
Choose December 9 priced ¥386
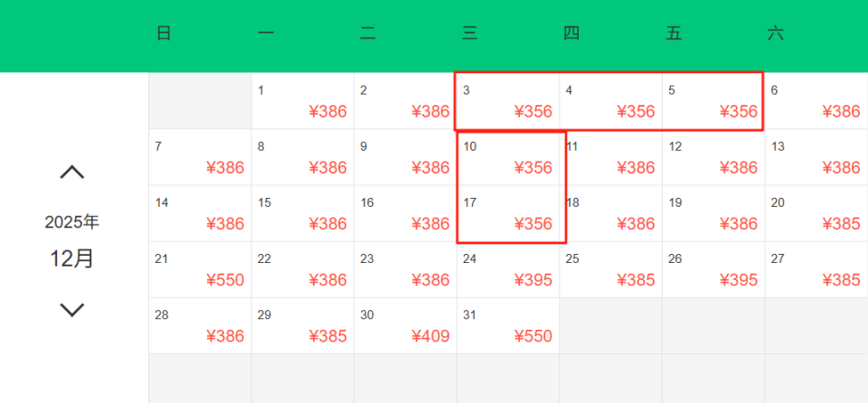click(x=405, y=157)
